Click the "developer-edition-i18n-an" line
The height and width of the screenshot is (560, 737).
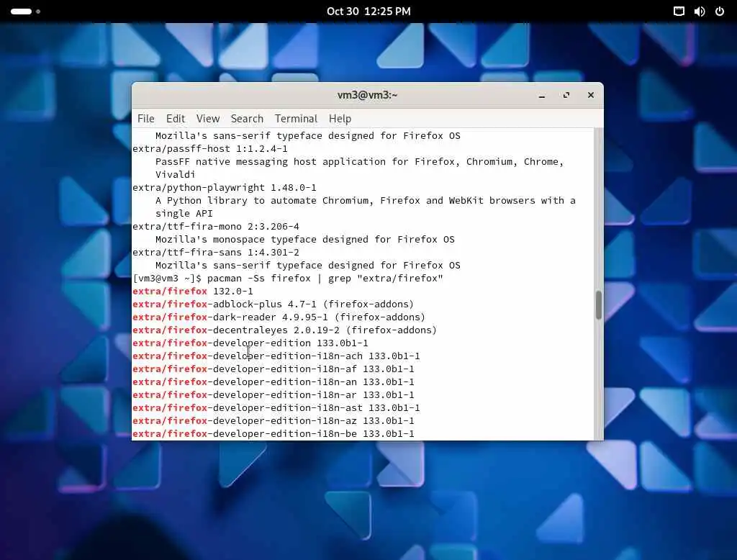pos(273,381)
